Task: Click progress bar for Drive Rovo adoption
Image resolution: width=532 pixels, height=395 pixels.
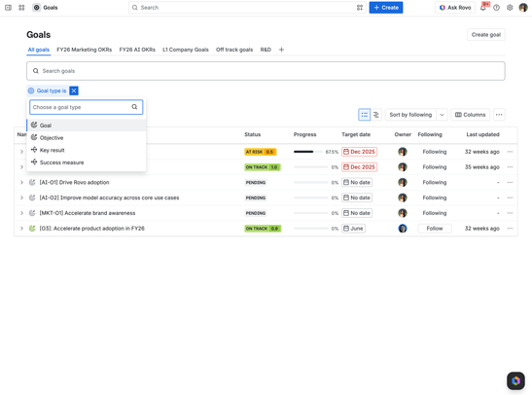Action: click(311, 183)
